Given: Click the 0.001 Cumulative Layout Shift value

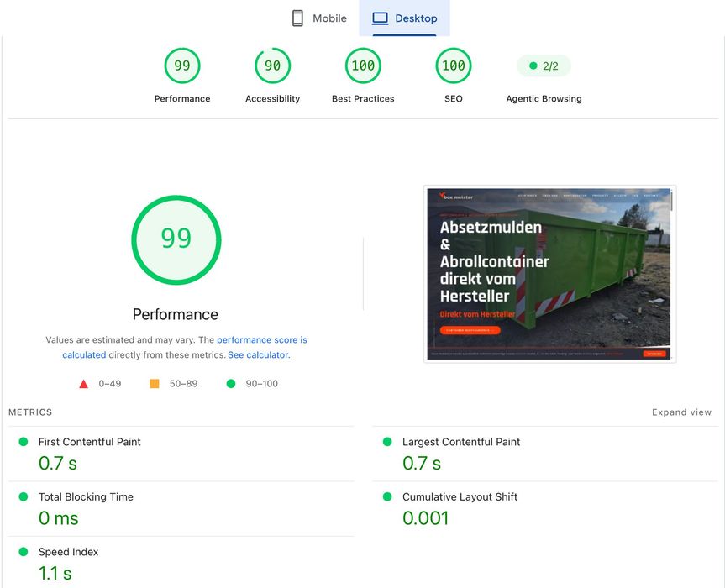Looking at the screenshot, I should point(425,517).
